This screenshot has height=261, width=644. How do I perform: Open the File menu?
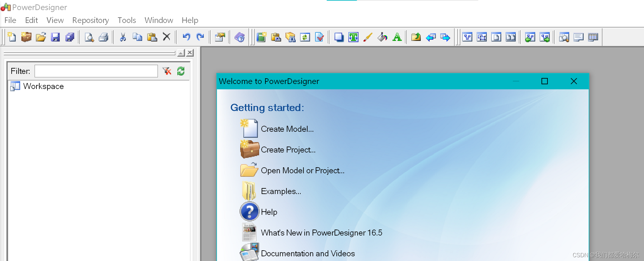point(10,20)
